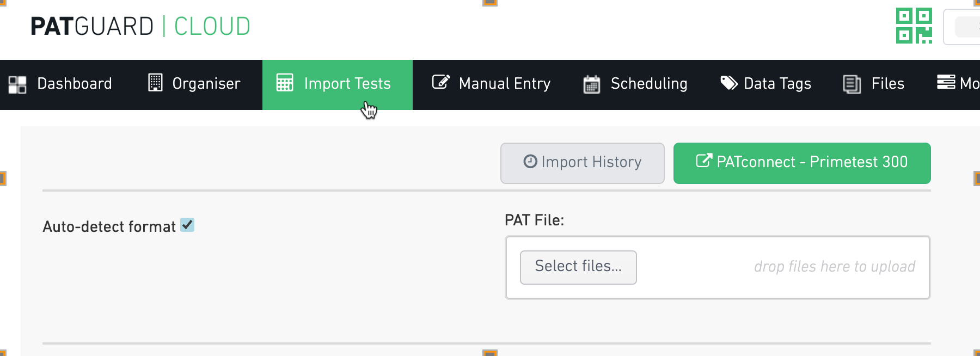The width and height of the screenshot is (980, 356).
Task: Open the Dashboard menu item
Action: pyautogui.click(x=61, y=84)
